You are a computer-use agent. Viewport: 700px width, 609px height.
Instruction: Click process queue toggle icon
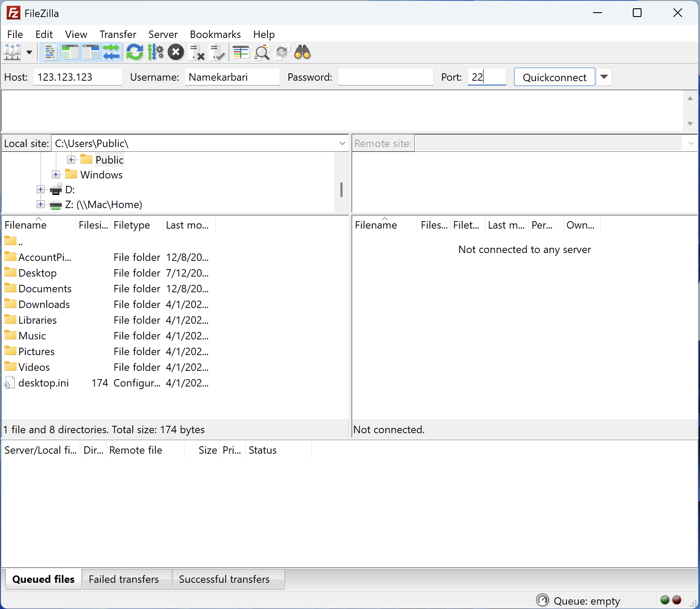tap(155, 52)
